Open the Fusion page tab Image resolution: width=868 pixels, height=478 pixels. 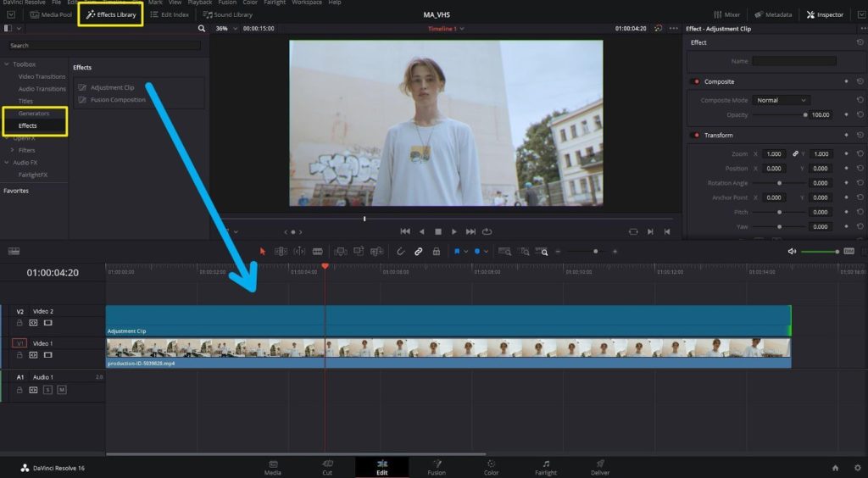[x=437, y=468]
